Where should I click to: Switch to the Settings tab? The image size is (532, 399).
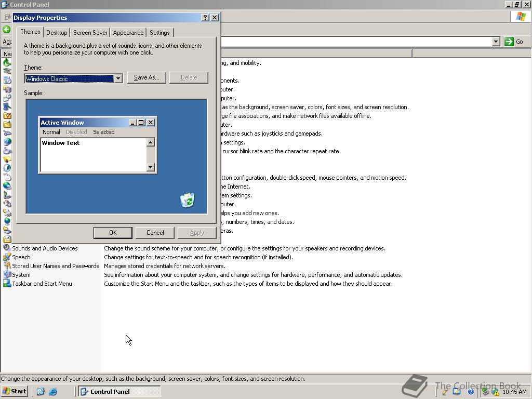pyautogui.click(x=159, y=33)
